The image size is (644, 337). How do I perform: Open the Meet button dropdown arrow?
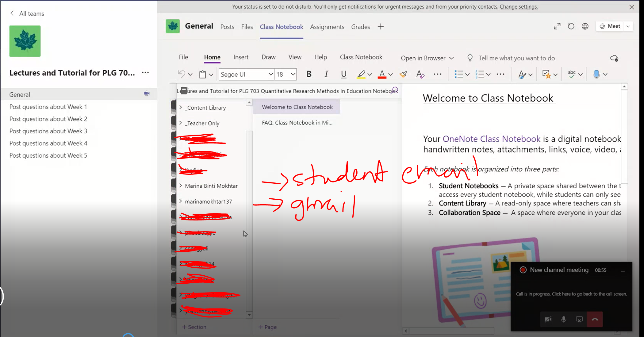(x=628, y=26)
